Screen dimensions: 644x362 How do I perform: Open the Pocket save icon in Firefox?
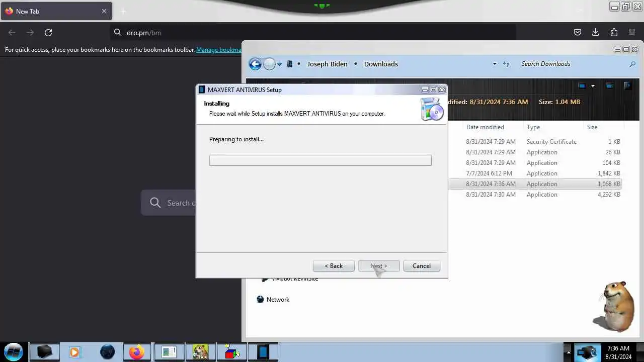point(578,33)
